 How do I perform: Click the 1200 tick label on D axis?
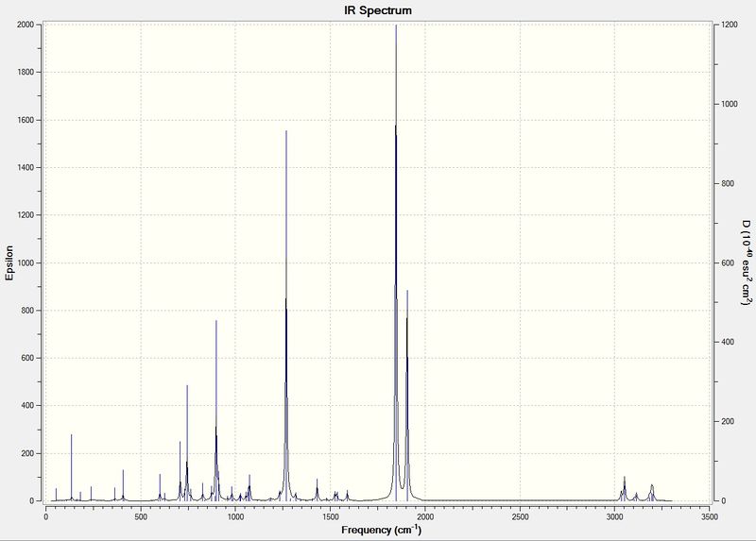(x=729, y=25)
